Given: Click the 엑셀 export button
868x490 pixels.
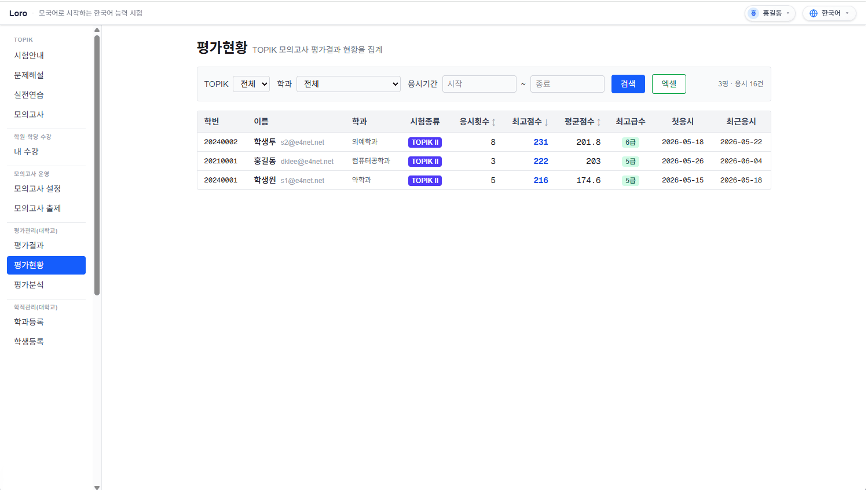Looking at the screenshot, I should coord(669,84).
